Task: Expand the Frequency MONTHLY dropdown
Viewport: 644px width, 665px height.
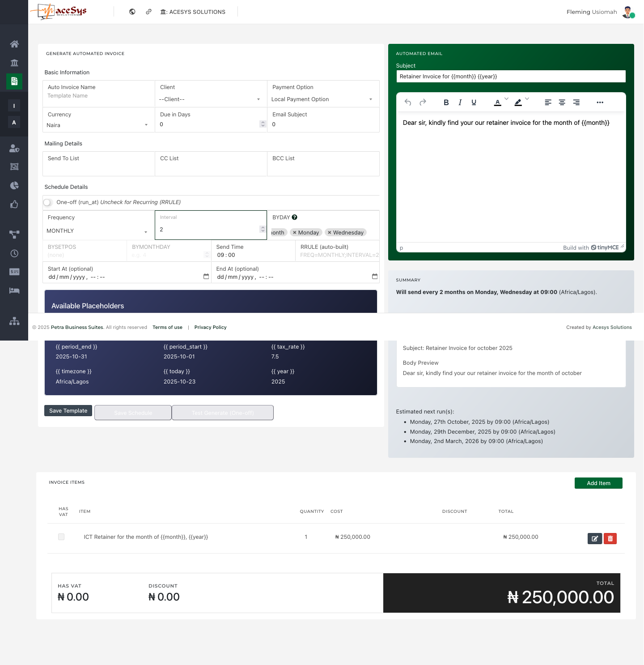Action: coord(97,231)
